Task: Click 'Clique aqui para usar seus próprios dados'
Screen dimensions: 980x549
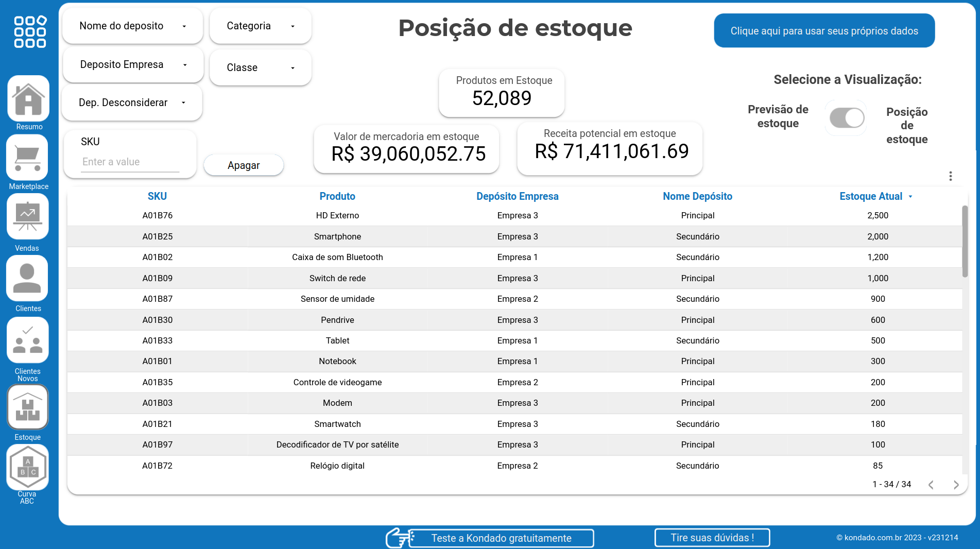Action: point(824,30)
